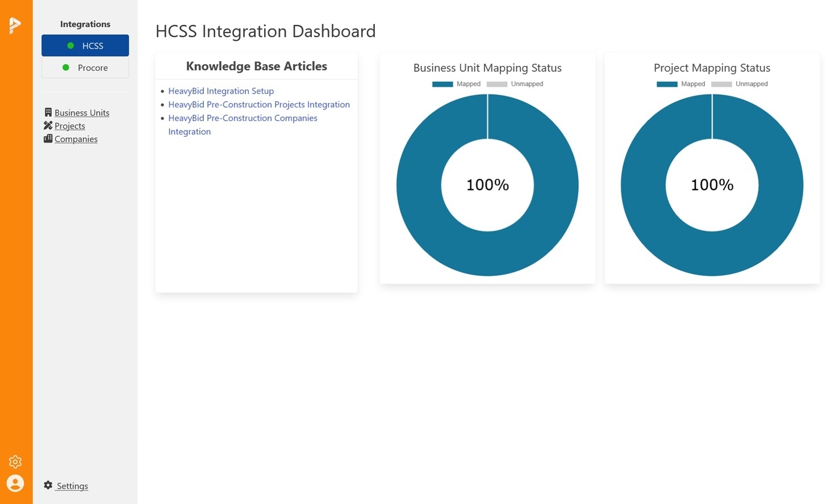Click the orange app logo icon
This screenshot has width=827, height=504.
point(15,25)
